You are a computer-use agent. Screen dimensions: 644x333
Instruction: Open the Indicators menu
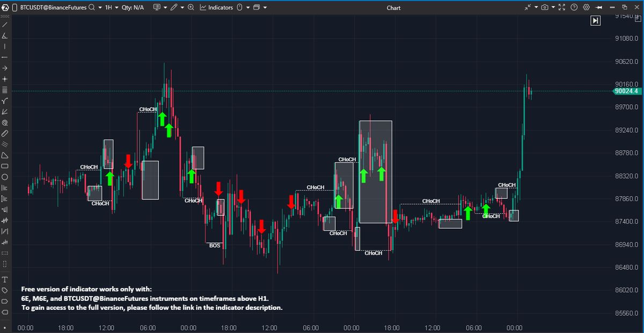point(216,8)
